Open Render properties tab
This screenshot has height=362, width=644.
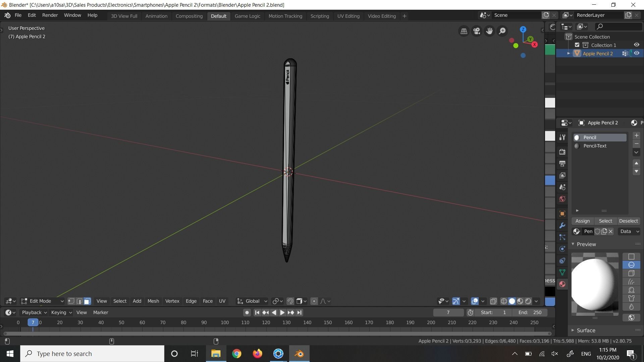[x=562, y=152]
